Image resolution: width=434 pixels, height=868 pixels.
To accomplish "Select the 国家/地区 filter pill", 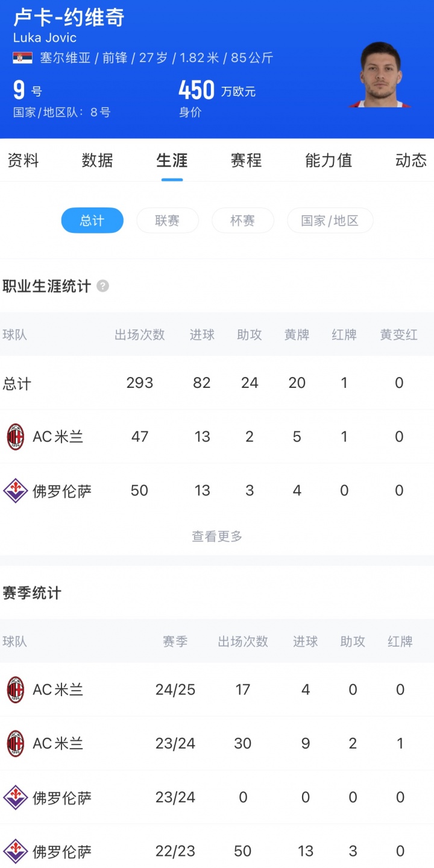I will 330,221.
